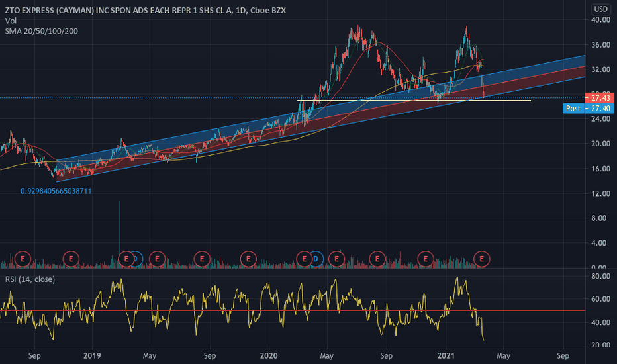Select the SMA 20/50/100/200 indicator label
Viewport: 617px width, 364px height.
(41, 31)
